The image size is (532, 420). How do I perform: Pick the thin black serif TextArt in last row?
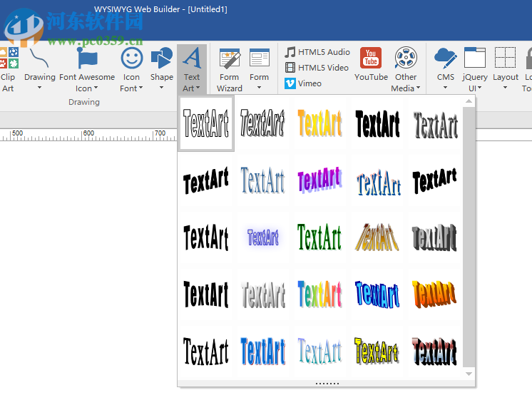tap(206, 352)
